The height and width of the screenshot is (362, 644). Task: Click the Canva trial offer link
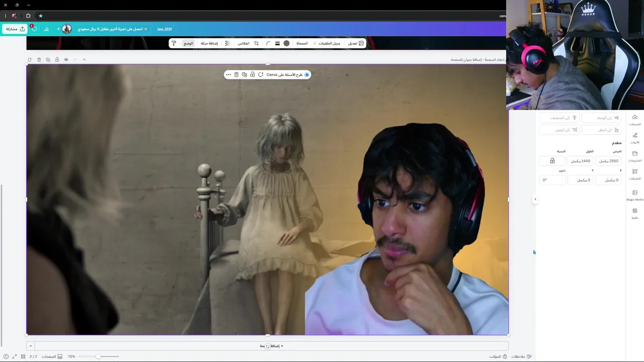click(113, 29)
